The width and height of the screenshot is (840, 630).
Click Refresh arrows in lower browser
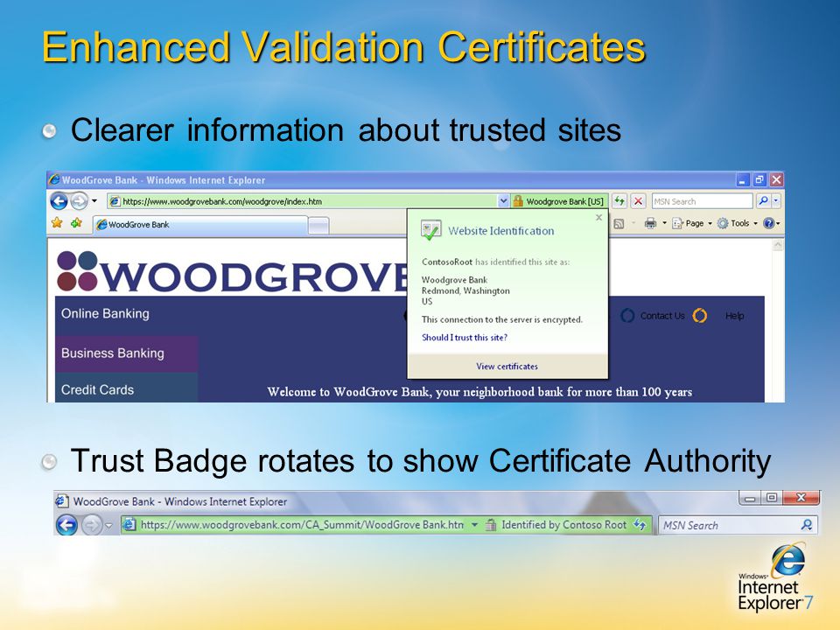tap(640, 524)
